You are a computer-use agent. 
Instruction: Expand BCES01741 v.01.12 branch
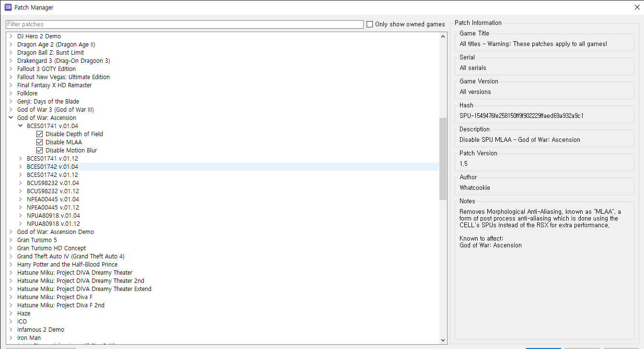click(21, 159)
